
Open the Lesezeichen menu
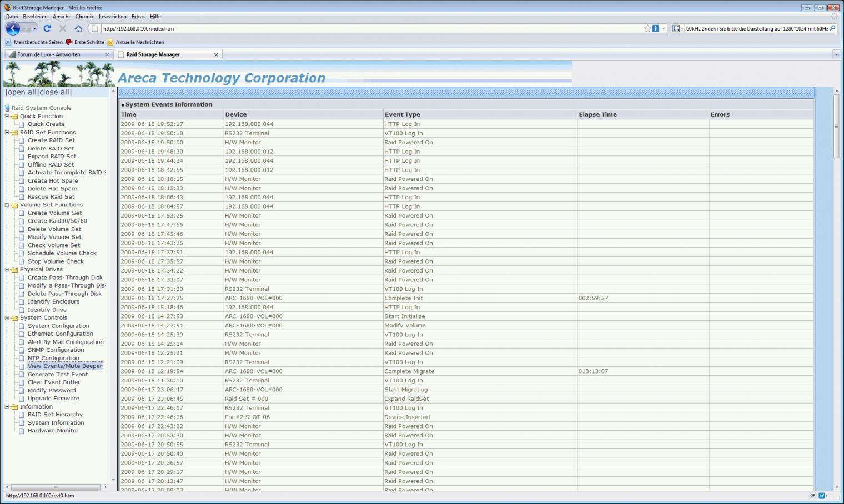click(113, 17)
